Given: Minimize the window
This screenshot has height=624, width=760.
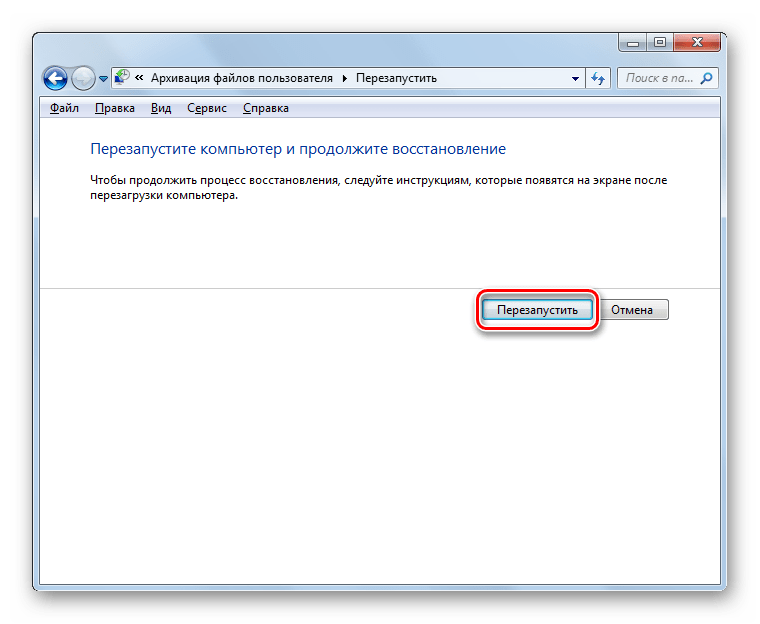Looking at the screenshot, I should pos(633,43).
